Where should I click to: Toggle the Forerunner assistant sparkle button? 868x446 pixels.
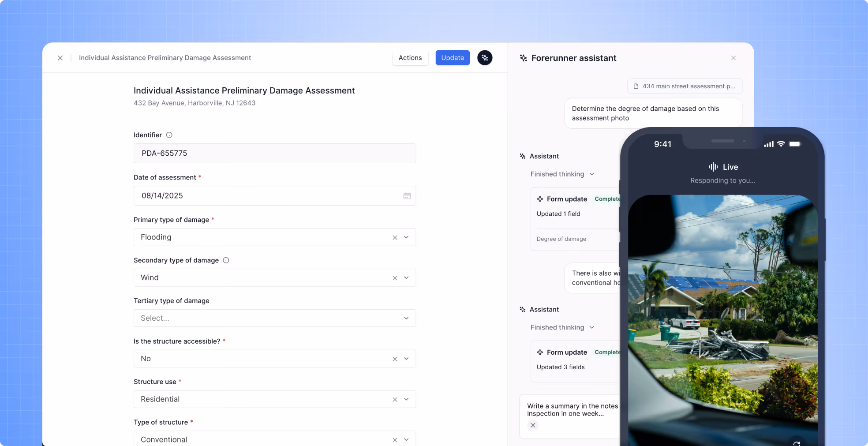point(485,58)
